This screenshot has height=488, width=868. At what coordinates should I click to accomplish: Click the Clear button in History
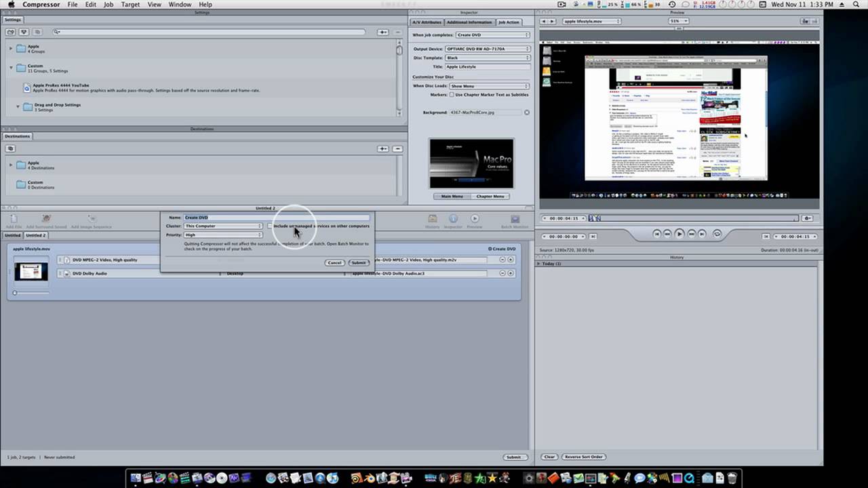click(549, 457)
